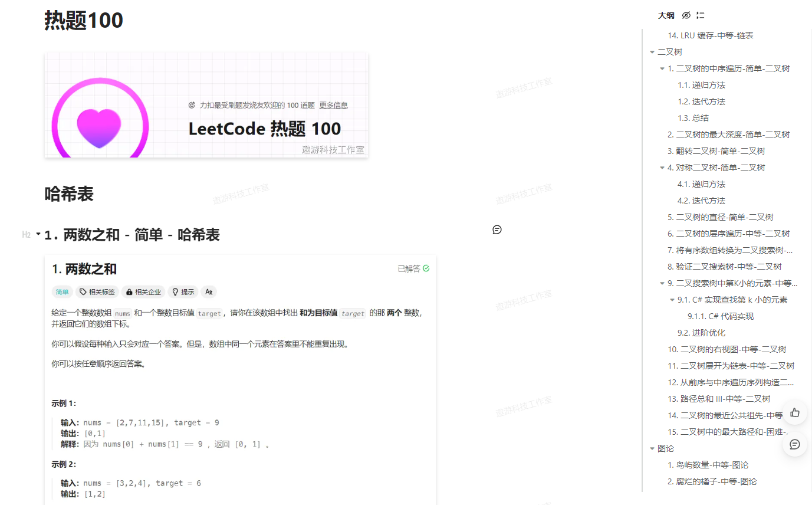
Task: Click the translate language icon chip
Action: 209,292
